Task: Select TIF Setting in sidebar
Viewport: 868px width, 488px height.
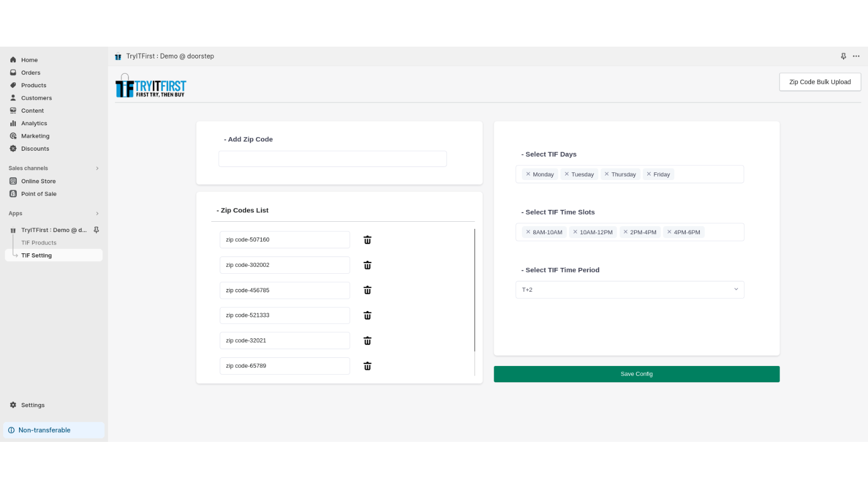Action: point(54,255)
